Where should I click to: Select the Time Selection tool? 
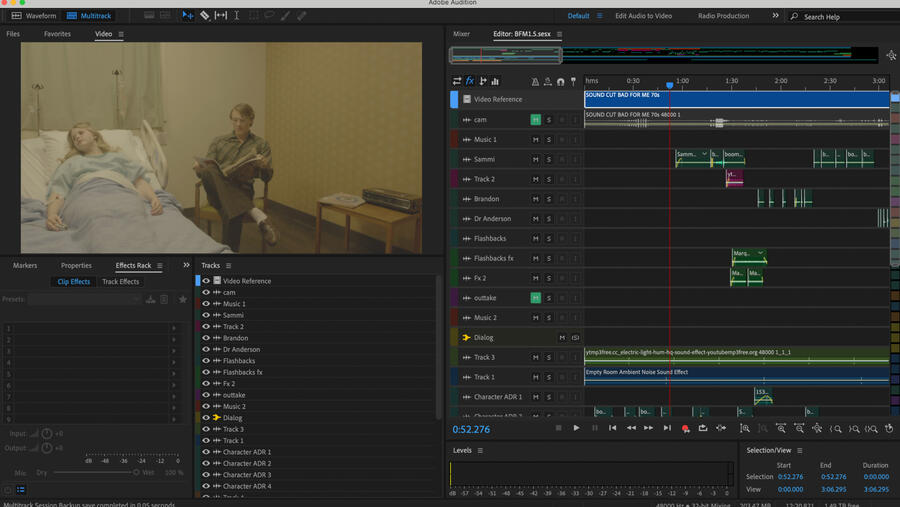pyautogui.click(x=237, y=16)
